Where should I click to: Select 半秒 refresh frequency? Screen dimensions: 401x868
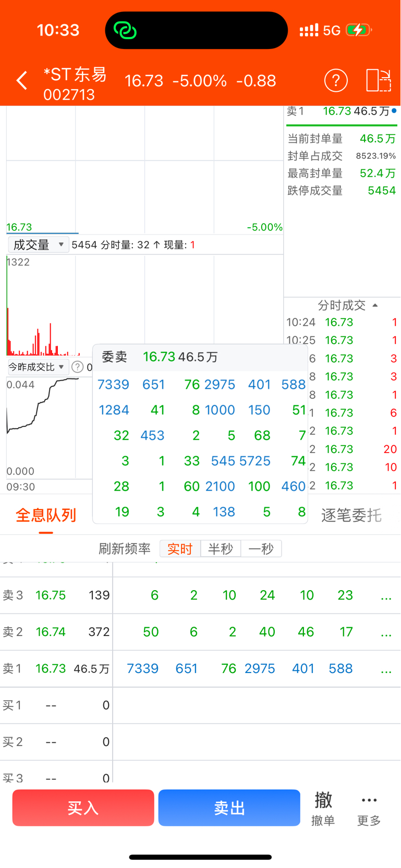pyautogui.click(x=221, y=548)
